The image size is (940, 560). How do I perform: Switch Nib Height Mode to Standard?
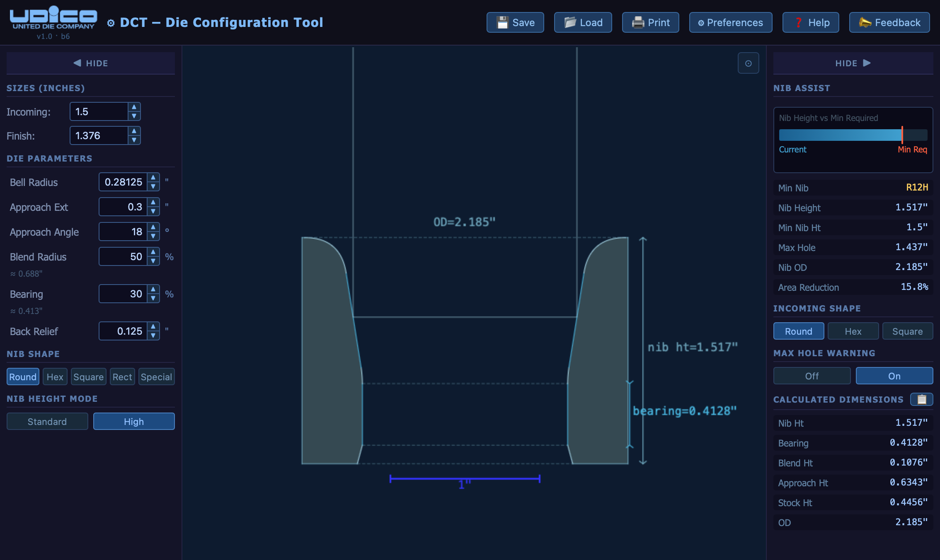47,421
